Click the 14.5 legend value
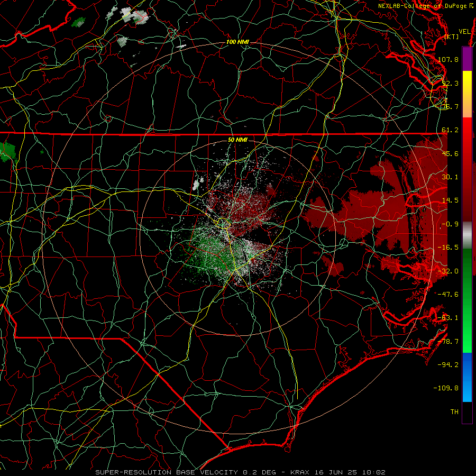476x476 pixels. pos(450,200)
